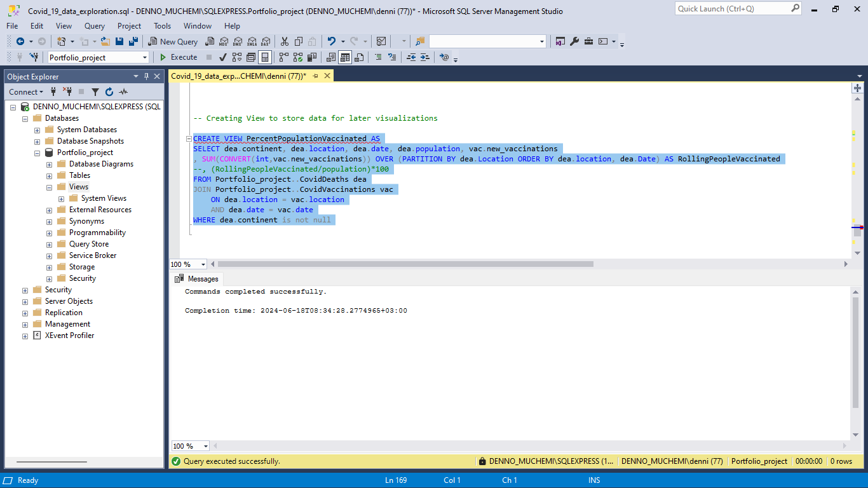
Task: Display the estimated execution plan
Action: pos(237,57)
